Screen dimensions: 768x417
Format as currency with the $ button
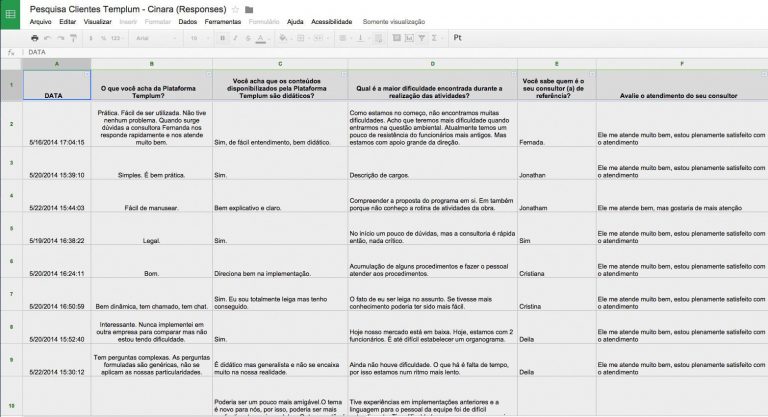tap(91, 38)
